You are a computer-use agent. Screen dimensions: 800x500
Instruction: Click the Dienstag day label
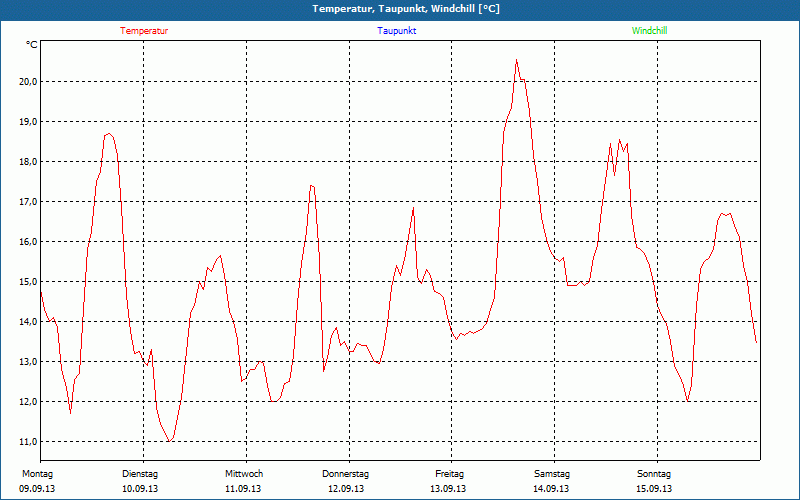click(140, 474)
